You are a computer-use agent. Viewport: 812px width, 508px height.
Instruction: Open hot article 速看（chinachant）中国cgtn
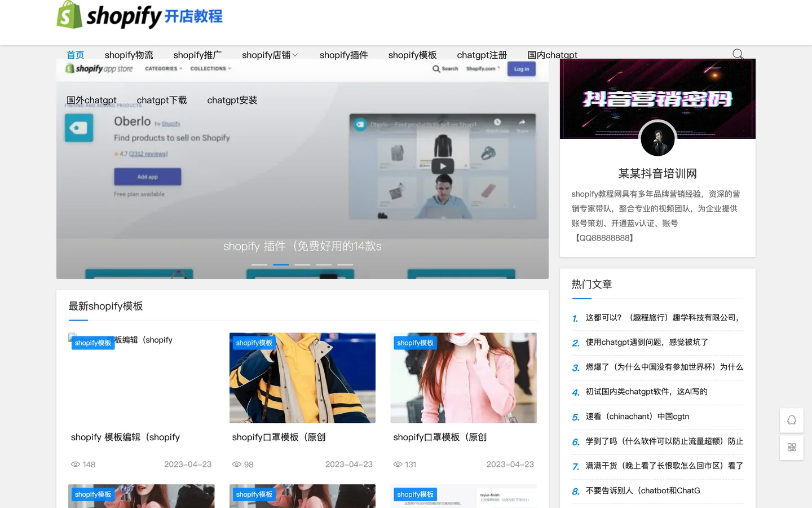tap(637, 417)
